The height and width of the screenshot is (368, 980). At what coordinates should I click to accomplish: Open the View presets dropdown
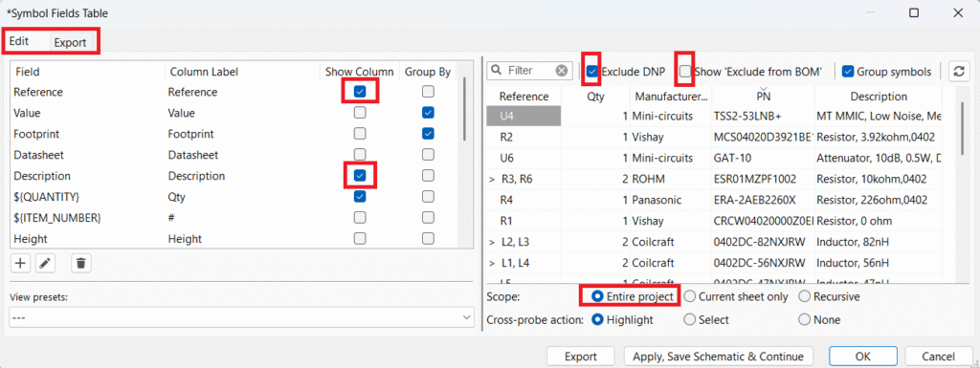point(242,317)
